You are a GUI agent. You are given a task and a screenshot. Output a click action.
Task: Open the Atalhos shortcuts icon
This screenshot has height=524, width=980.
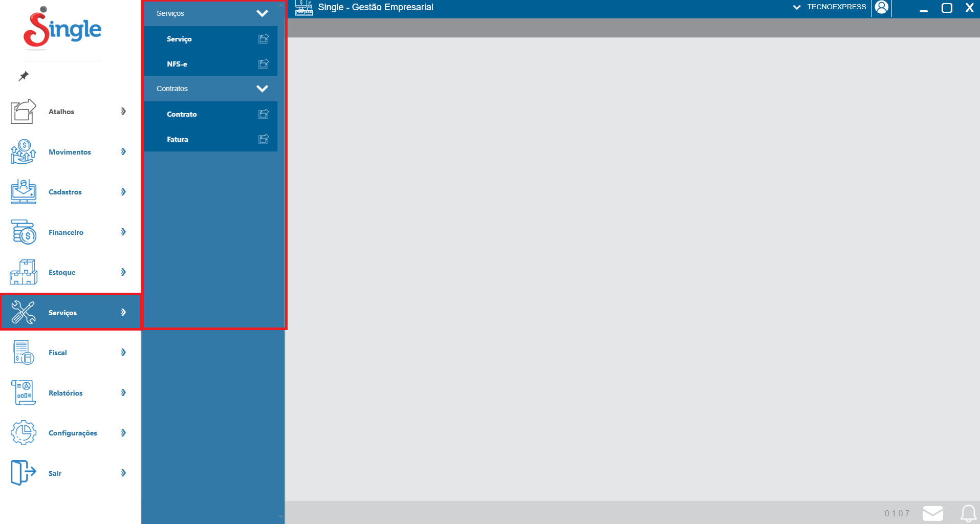click(x=23, y=112)
